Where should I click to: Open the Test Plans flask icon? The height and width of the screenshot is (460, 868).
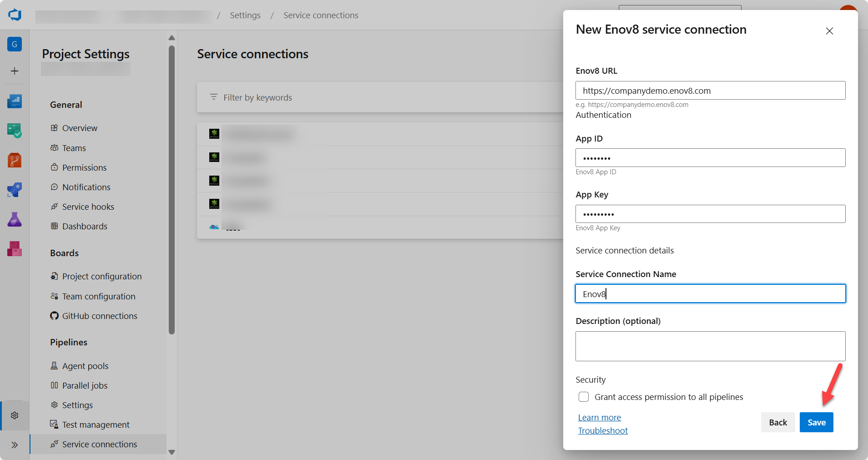point(15,219)
